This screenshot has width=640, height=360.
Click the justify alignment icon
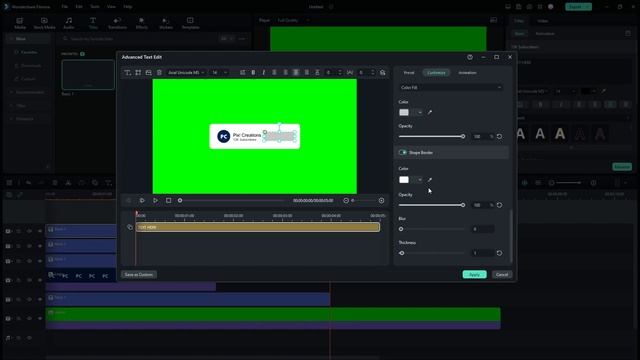(x=307, y=73)
